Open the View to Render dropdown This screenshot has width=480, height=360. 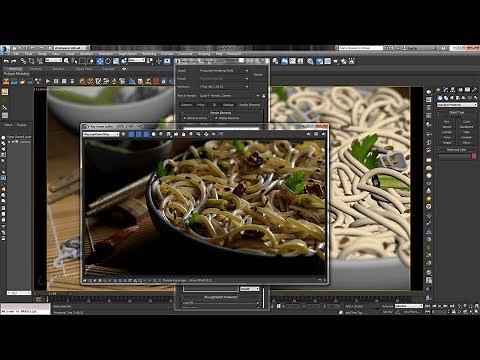pos(229,96)
